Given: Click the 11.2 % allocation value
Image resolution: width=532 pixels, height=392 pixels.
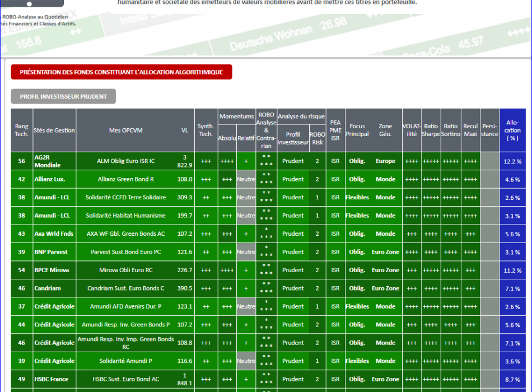Looking at the screenshot, I should [512, 270].
